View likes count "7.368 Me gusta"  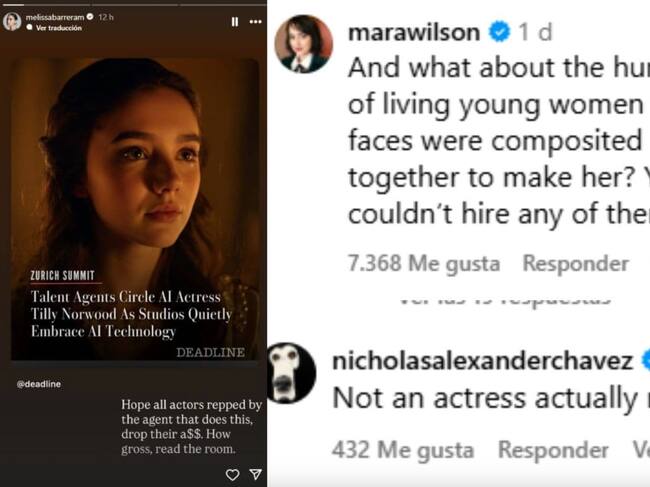pyautogui.click(x=423, y=264)
